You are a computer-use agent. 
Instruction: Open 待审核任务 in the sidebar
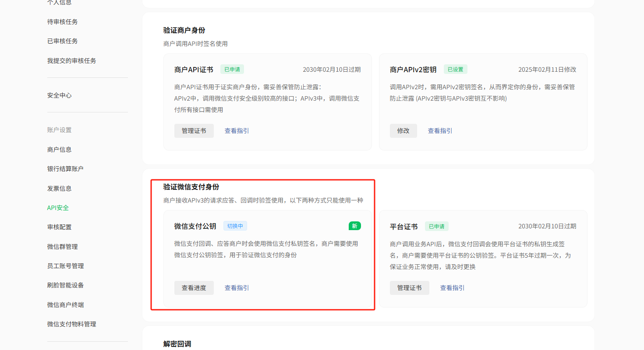click(x=62, y=21)
